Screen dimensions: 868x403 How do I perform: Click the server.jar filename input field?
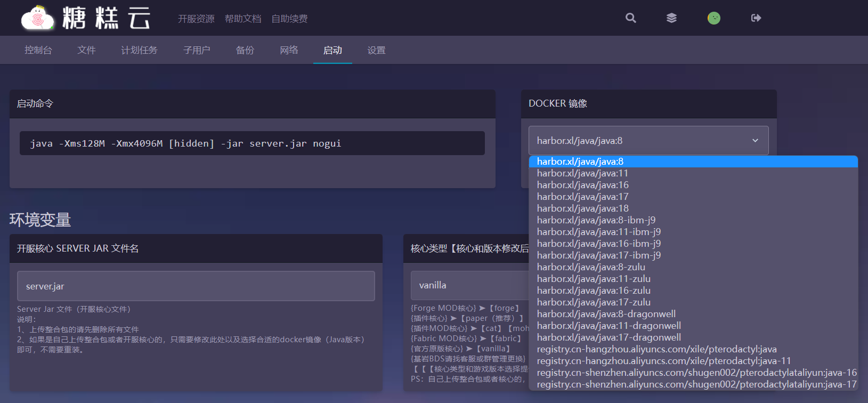point(196,286)
